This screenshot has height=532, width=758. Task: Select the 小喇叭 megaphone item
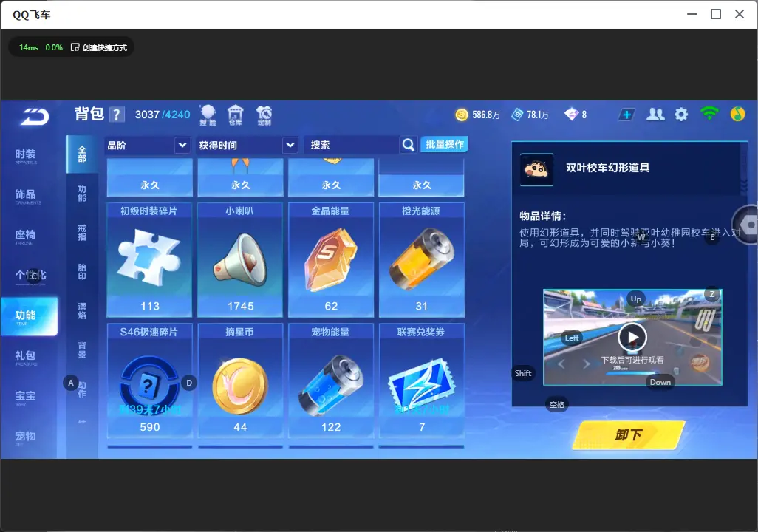tap(240, 259)
